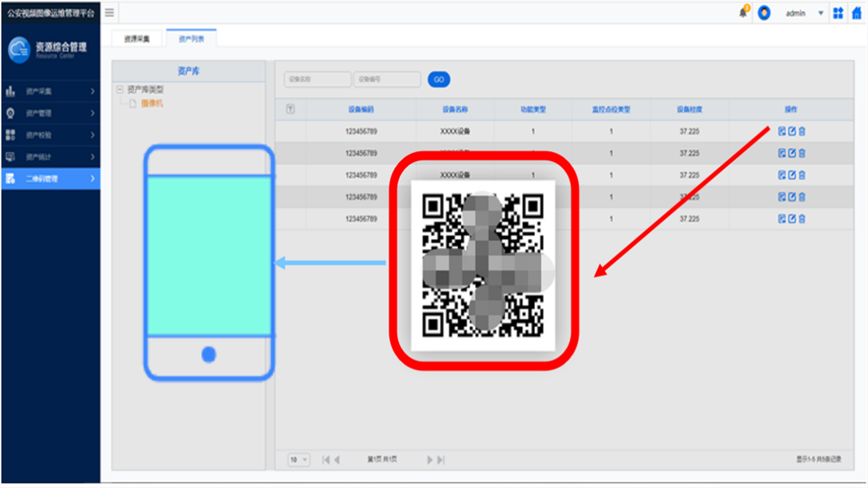868x488 pixels.
Task: Show QR code for the third row
Action: 782,175
